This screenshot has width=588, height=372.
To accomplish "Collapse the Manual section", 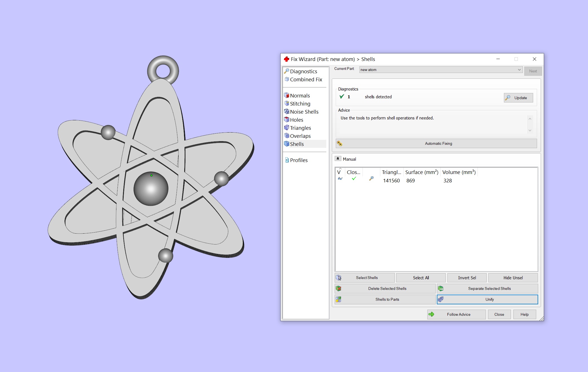I will [x=338, y=159].
